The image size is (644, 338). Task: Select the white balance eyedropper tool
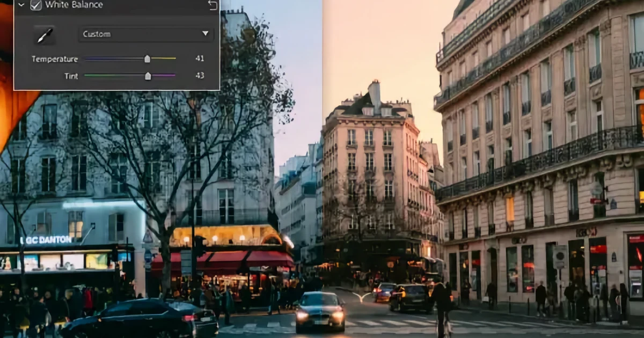(x=45, y=35)
